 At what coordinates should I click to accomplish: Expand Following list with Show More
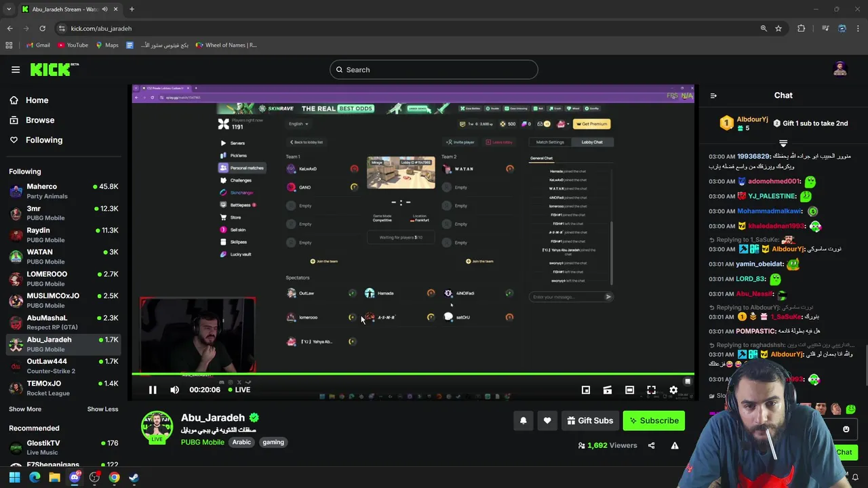25,409
